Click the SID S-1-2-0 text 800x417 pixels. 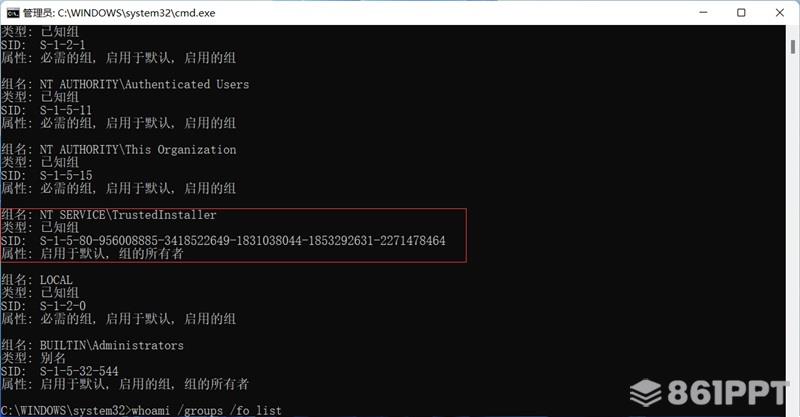(x=63, y=306)
